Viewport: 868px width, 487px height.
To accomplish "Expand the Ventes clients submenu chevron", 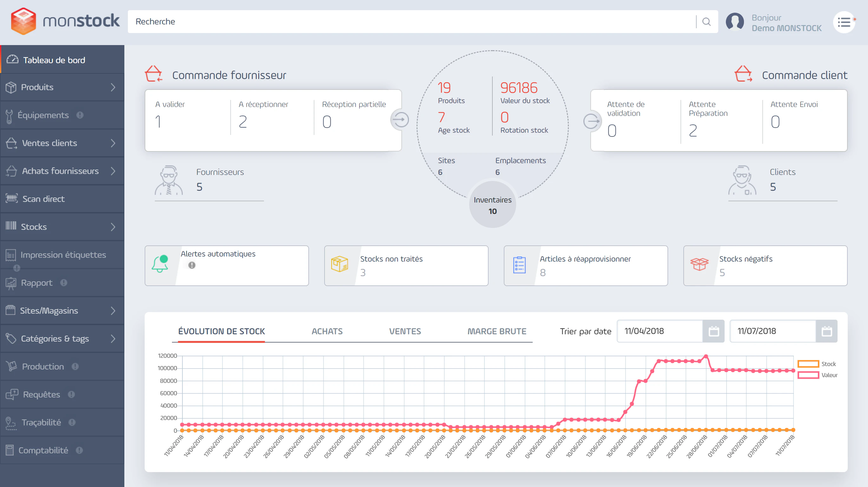I will click(113, 143).
